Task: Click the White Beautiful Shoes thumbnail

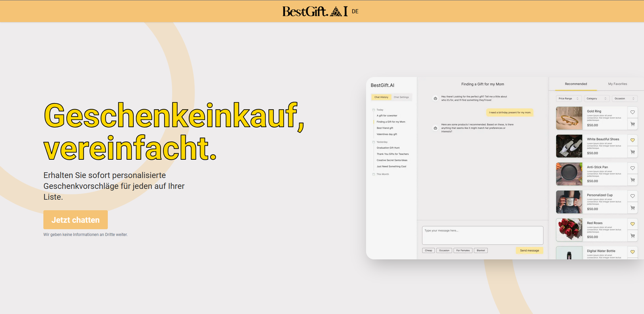Action: click(x=569, y=146)
